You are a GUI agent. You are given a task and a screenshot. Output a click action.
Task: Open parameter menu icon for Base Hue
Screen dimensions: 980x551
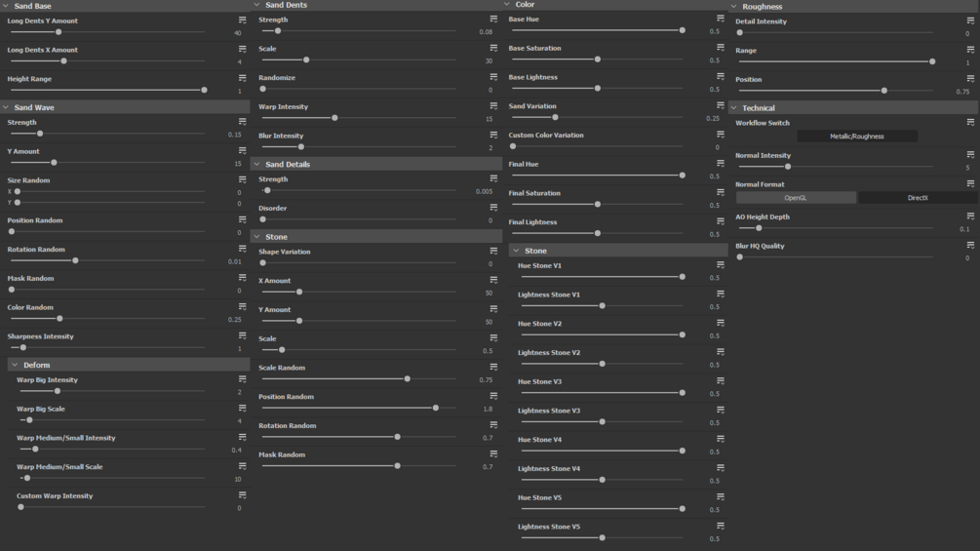pyautogui.click(x=721, y=19)
